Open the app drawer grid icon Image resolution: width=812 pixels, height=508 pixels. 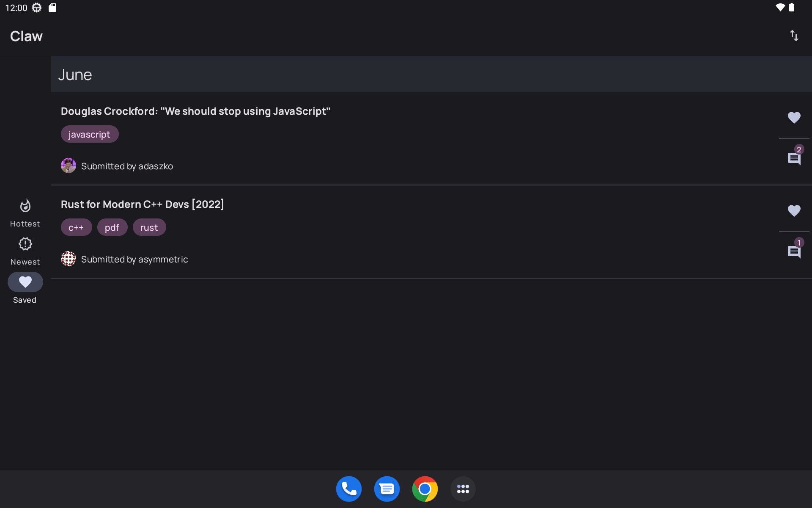point(463,489)
